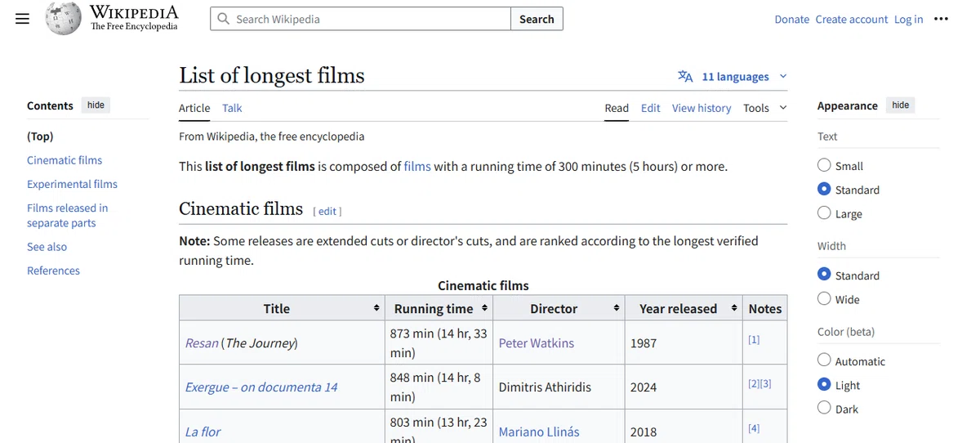This screenshot has height=443, width=980.
Task: Click Create account link
Action: pos(852,19)
